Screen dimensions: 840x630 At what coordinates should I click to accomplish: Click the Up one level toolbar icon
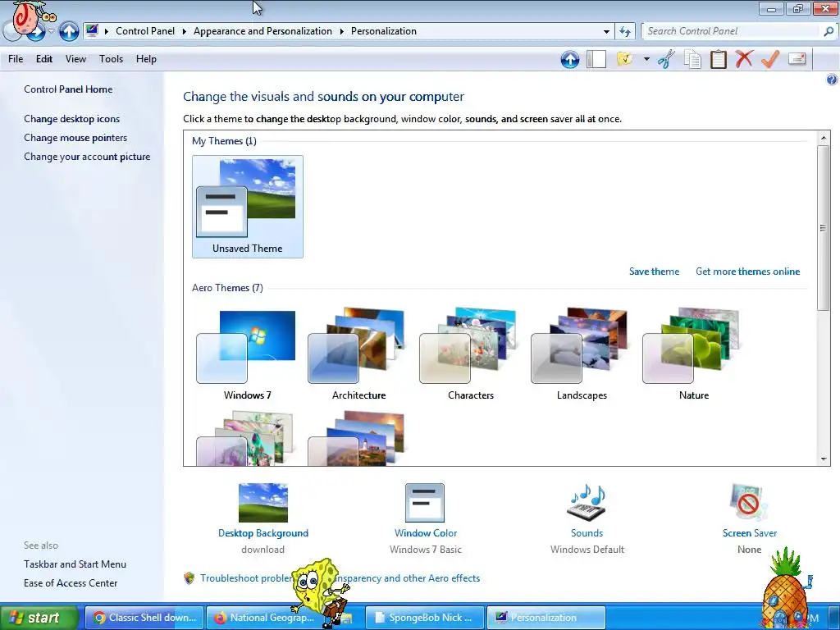point(570,59)
